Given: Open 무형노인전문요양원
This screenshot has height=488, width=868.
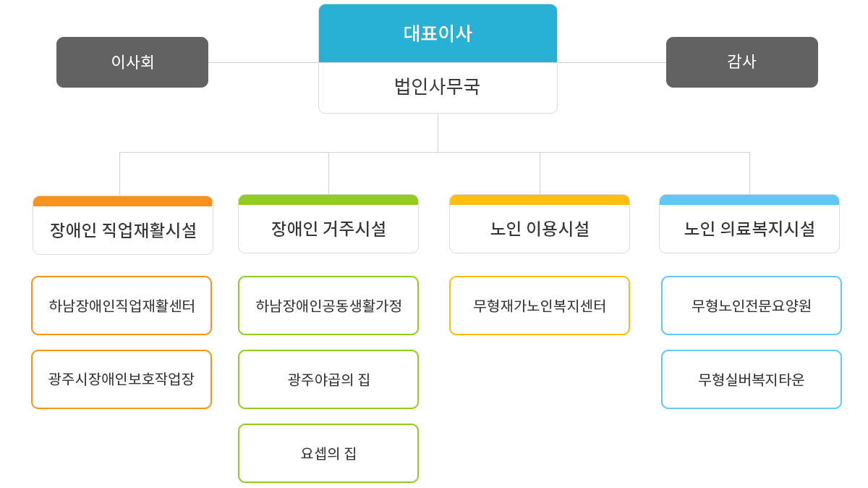Looking at the screenshot, I should 752,306.
